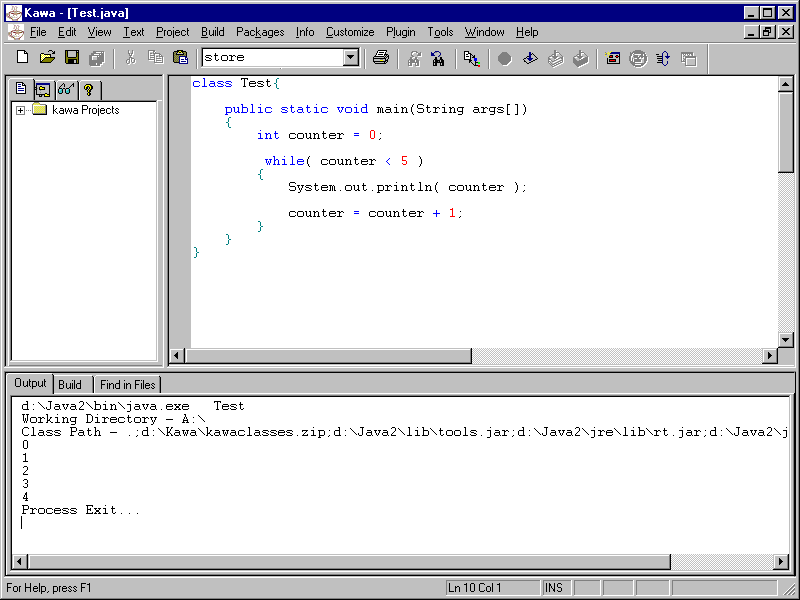Click the editor's scroll left arrow
The image size is (800, 600).
coord(177,355)
